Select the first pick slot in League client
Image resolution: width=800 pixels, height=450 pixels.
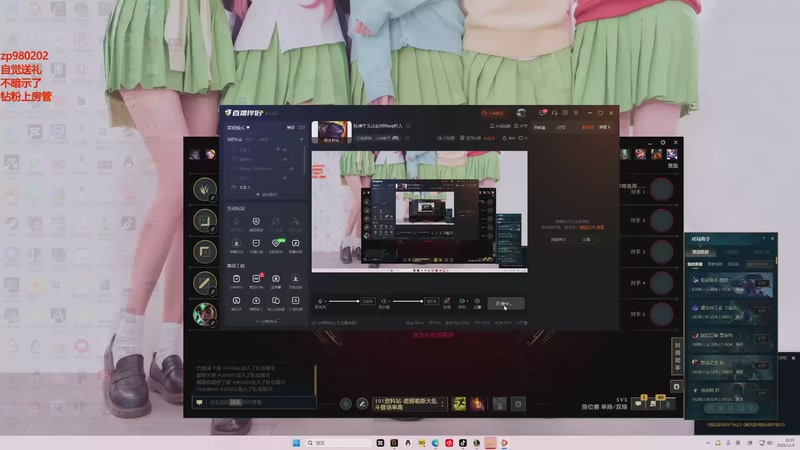coord(205,189)
